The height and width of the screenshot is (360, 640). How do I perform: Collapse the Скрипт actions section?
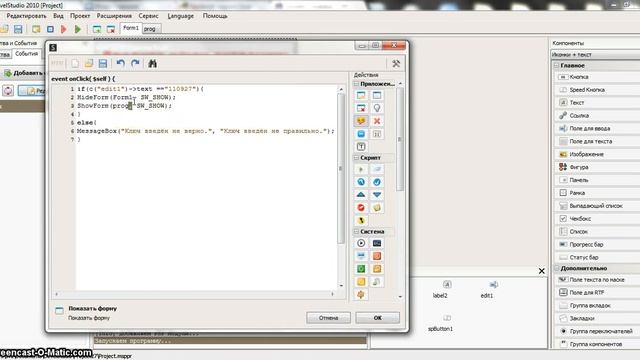356,158
